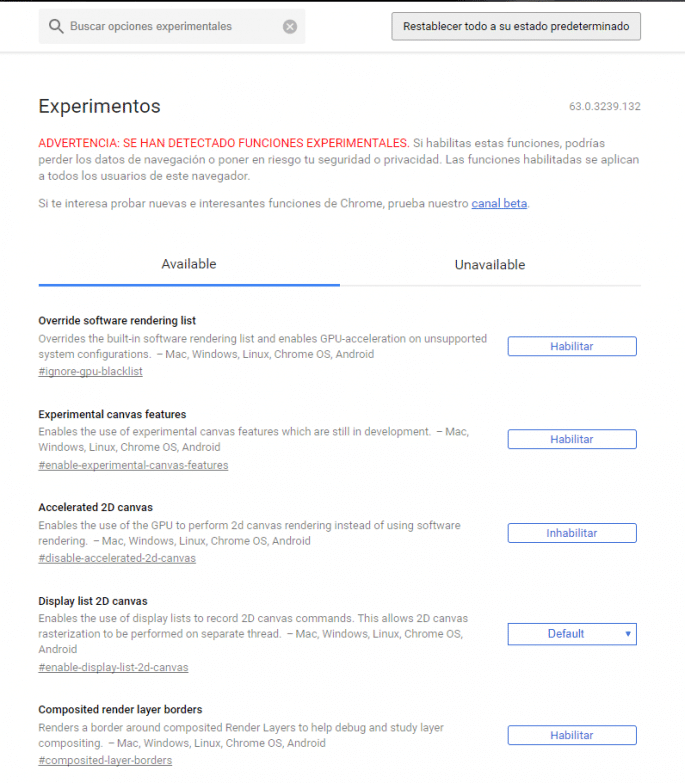Click inside the experimental options search box
Image resolution: width=685 pixels, height=783 pixels.
click(x=170, y=27)
